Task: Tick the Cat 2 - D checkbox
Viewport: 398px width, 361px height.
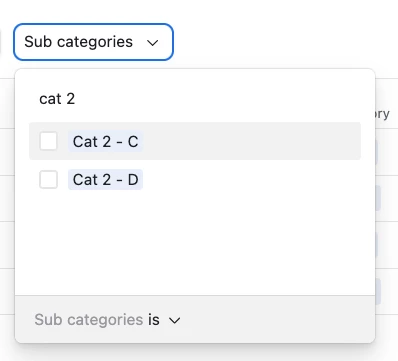Action: (x=48, y=180)
